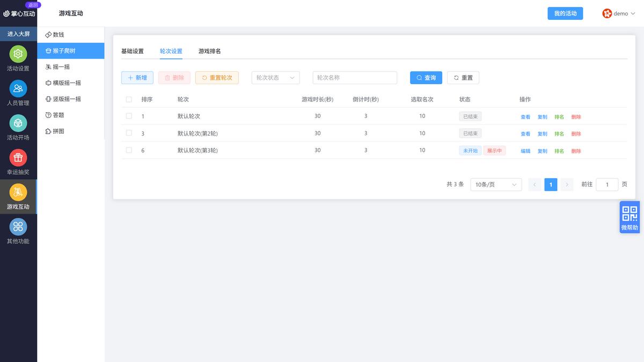Go to next page arrow
Image resolution: width=644 pixels, height=362 pixels.
567,184
